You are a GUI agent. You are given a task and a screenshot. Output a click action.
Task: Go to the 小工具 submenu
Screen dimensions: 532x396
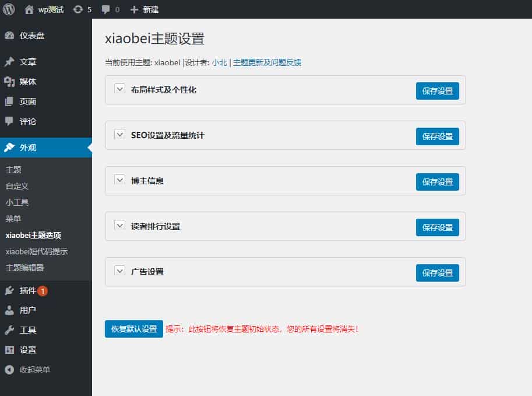click(17, 202)
